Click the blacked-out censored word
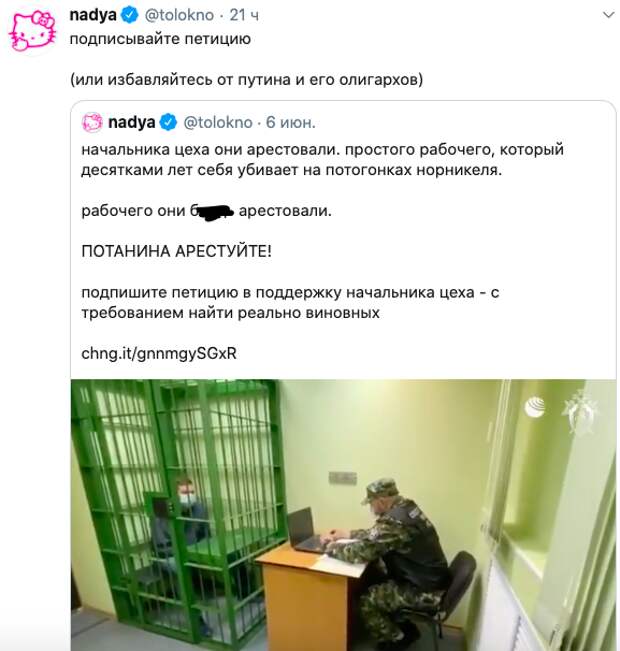This screenshot has width=620, height=651. (x=213, y=212)
